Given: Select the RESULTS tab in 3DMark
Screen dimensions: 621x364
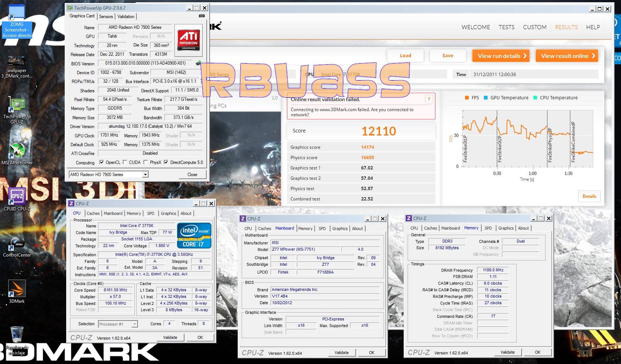Looking at the screenshot, I should point(566,27).
